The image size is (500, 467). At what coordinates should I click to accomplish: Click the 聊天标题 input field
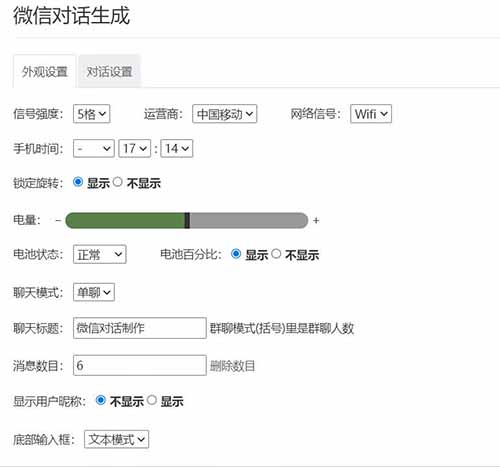[x=140, y=328]
